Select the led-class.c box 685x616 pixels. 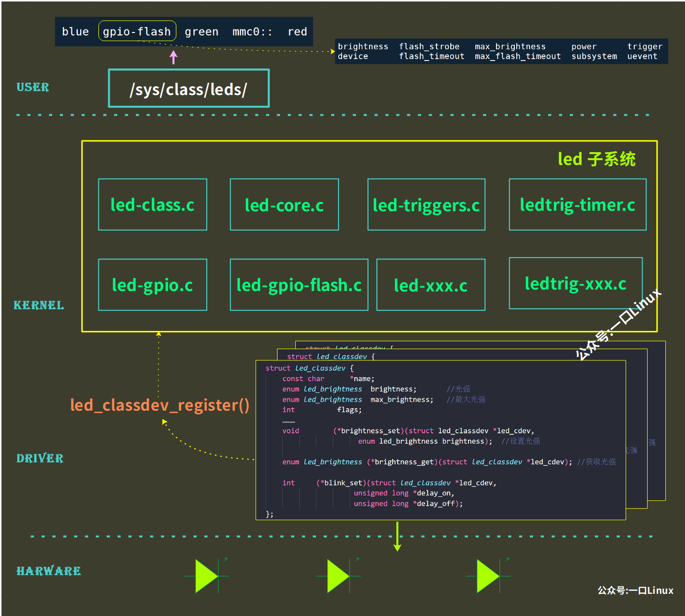[x=153, y=204]
